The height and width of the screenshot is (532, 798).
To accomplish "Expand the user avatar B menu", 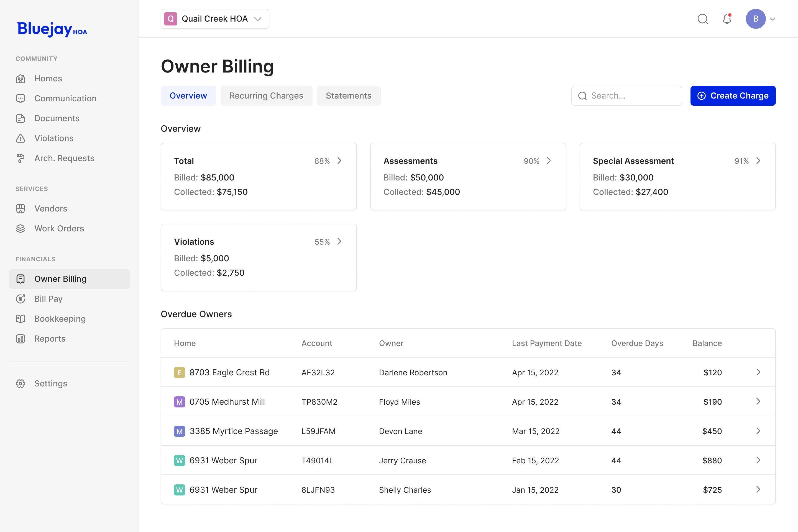I will 761,19.
